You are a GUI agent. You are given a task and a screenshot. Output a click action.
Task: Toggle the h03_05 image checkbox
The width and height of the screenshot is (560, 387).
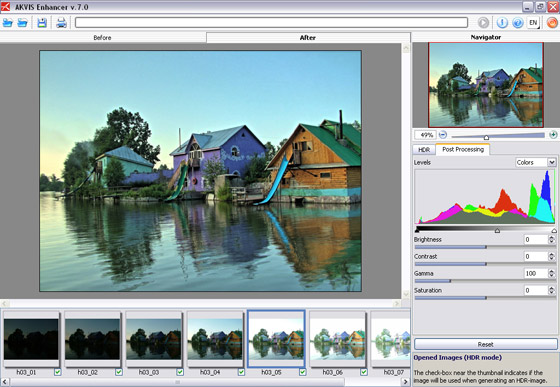302,372
